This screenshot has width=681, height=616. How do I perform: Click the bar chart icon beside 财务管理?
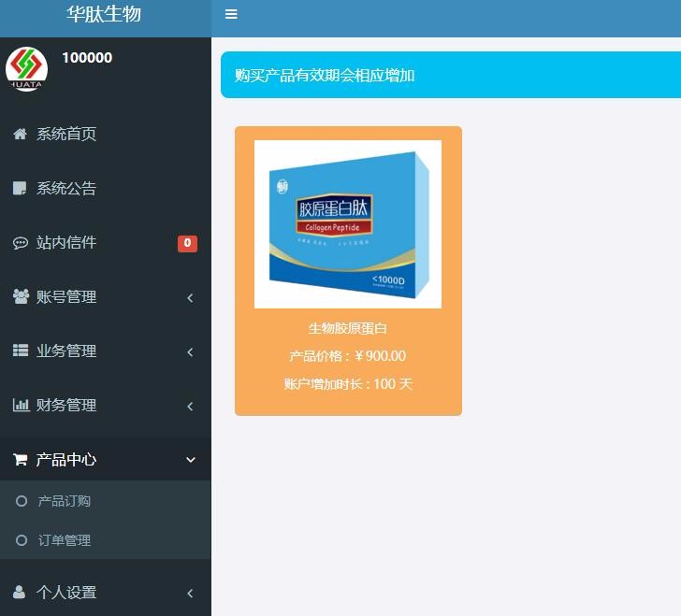tap(20, 405)
